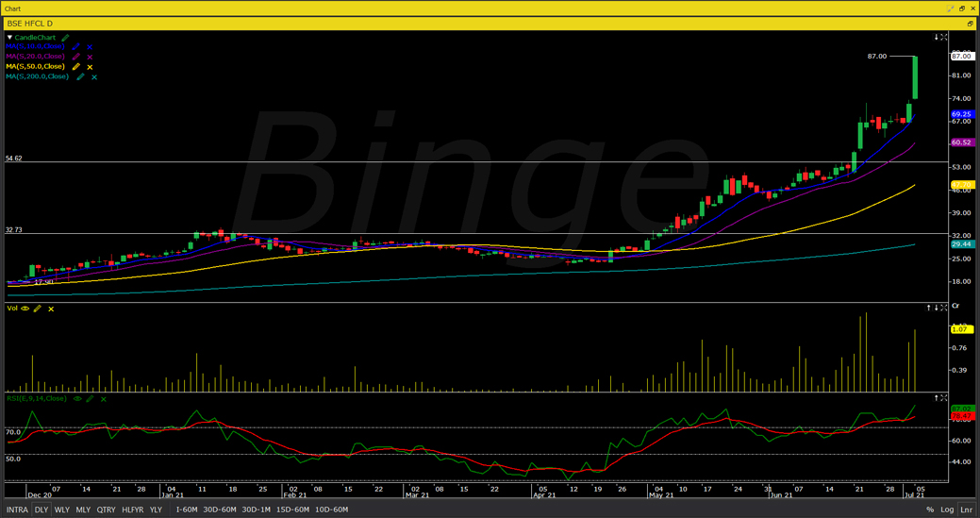
Task: Maximize the price chart panel
Action: pos(944,38)
